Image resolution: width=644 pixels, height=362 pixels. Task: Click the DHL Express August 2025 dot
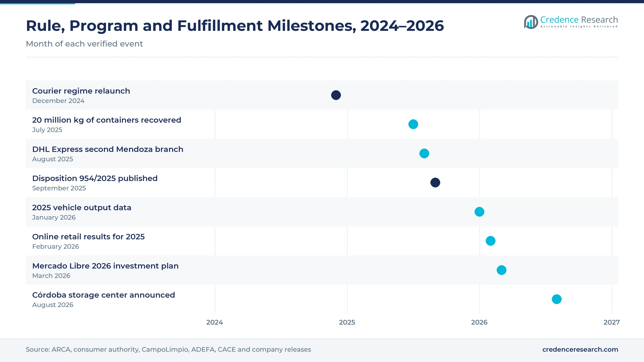coord(424,153)
